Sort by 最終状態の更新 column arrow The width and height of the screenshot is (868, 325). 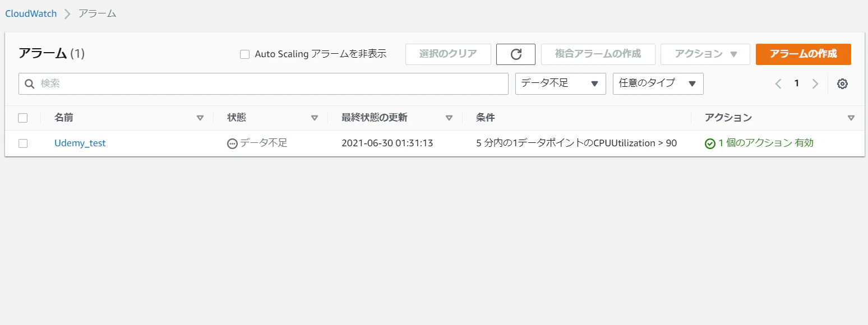tap(449, 118)
